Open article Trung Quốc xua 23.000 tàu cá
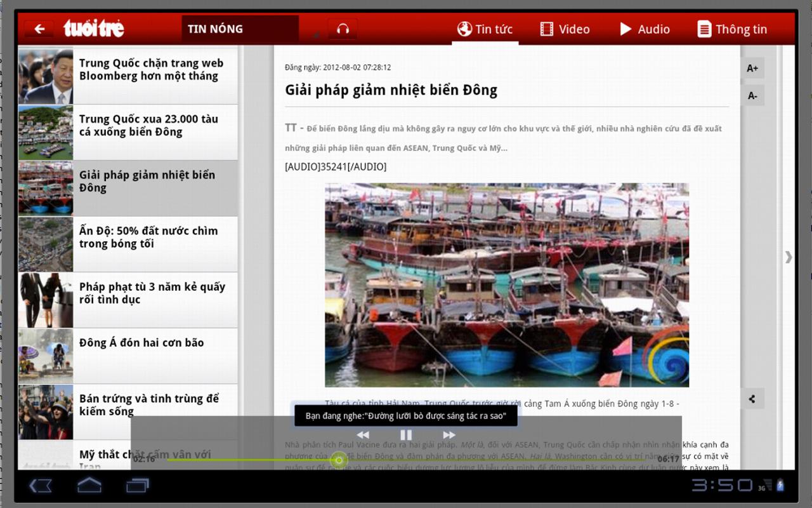The width and height of the screenshot is (812, 508). 128,132
